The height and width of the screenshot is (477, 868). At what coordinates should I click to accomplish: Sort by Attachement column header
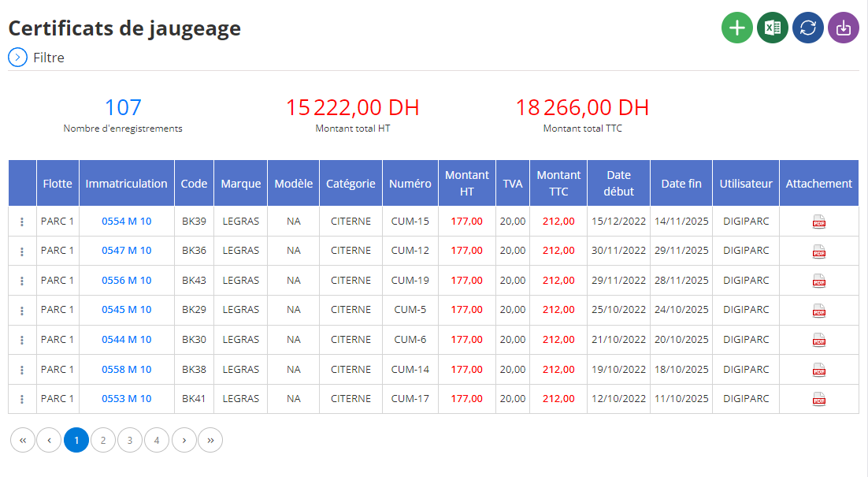tap(818, 184)
